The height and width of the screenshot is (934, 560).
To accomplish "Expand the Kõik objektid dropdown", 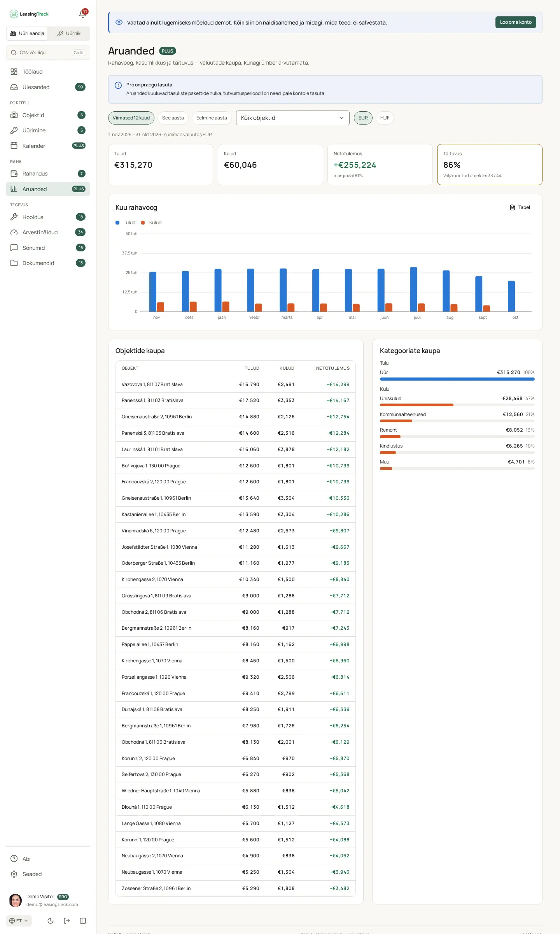I will pos(292,118).
